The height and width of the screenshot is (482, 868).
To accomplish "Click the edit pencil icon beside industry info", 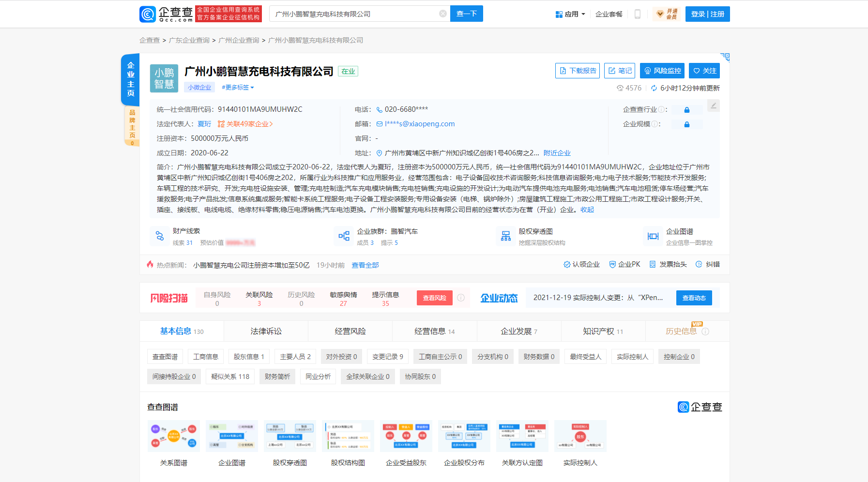I will (x=713, y=105).
